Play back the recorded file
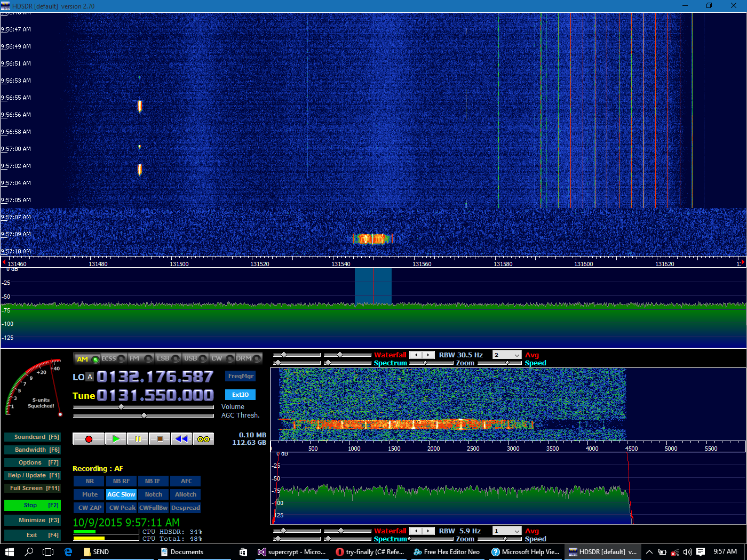Screen dimensions: 747x560 point(116,438)
